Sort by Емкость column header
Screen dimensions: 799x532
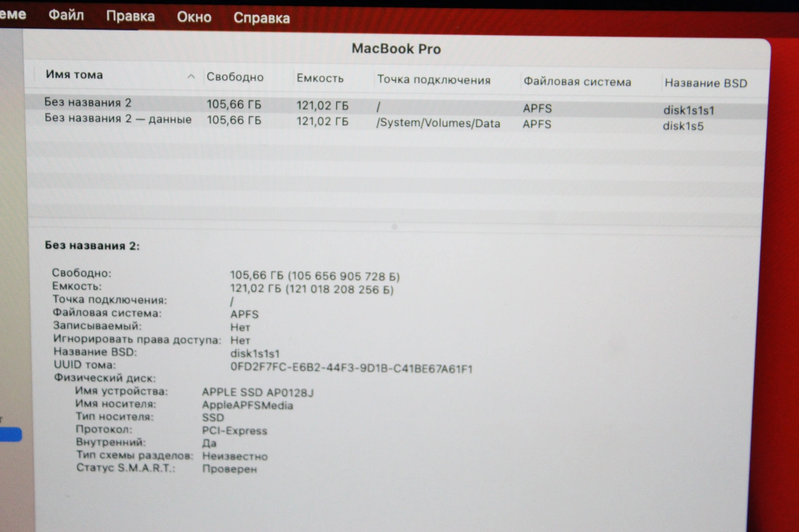click(320, 79)
